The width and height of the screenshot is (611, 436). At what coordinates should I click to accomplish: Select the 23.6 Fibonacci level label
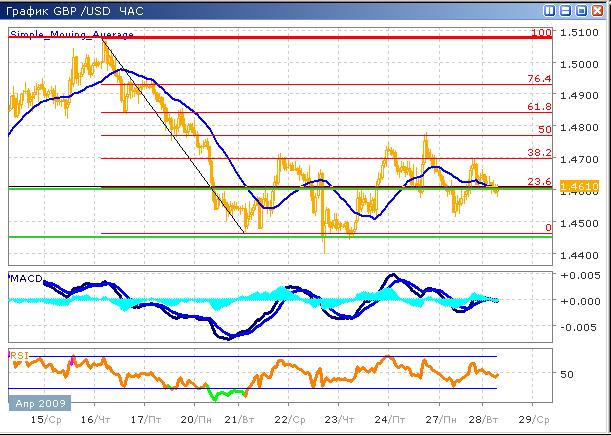coord(540,181)
